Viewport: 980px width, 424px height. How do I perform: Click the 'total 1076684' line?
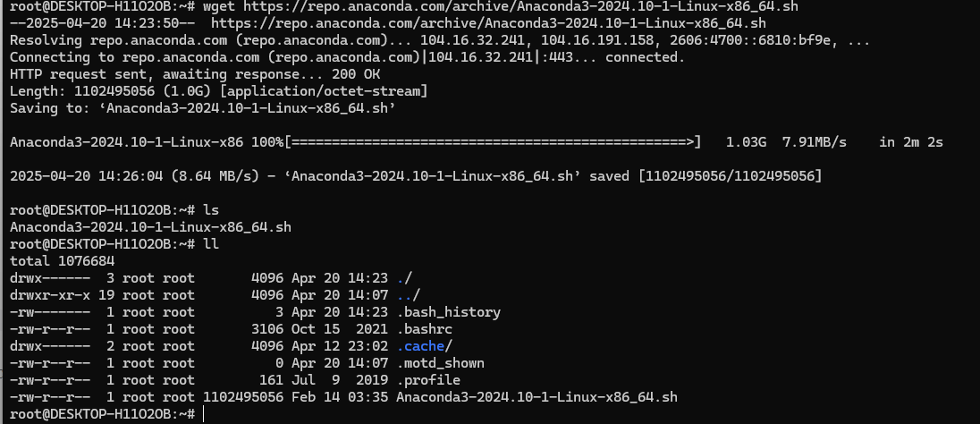coord(62,260)
